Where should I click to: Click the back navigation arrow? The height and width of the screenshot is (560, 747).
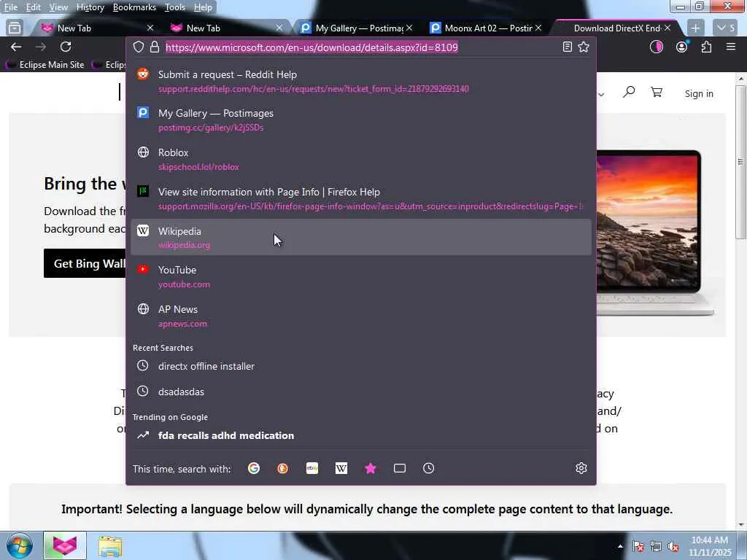pyautogui.click(x=16, y=47)
